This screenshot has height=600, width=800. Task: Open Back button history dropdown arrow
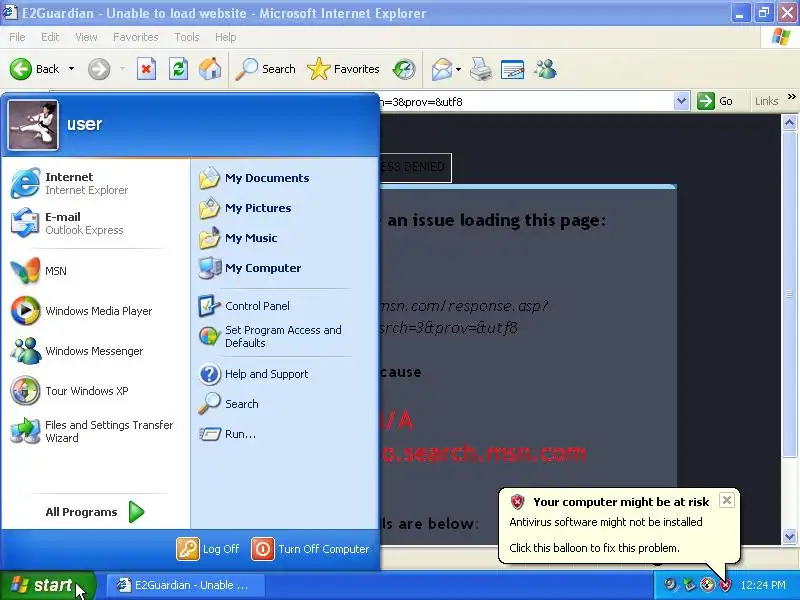coord(71,69)
